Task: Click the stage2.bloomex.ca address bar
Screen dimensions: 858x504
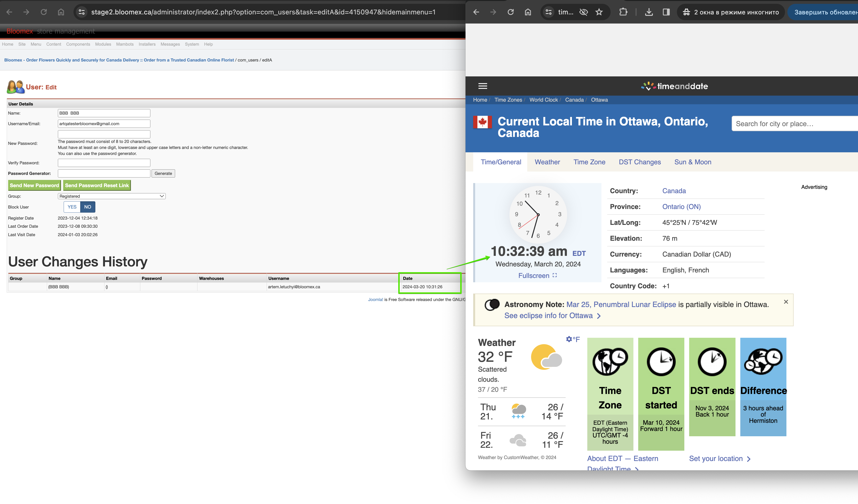Action: pyautogui.click(x=263, y=12)
